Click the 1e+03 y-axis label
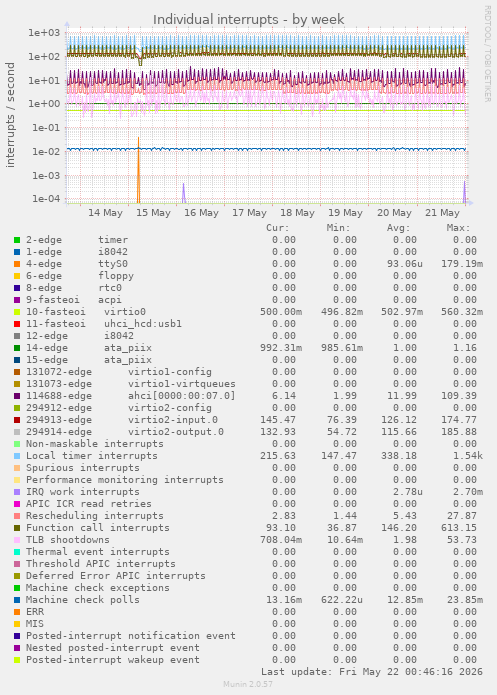This screenshot has width=497, height=695. 44,33
